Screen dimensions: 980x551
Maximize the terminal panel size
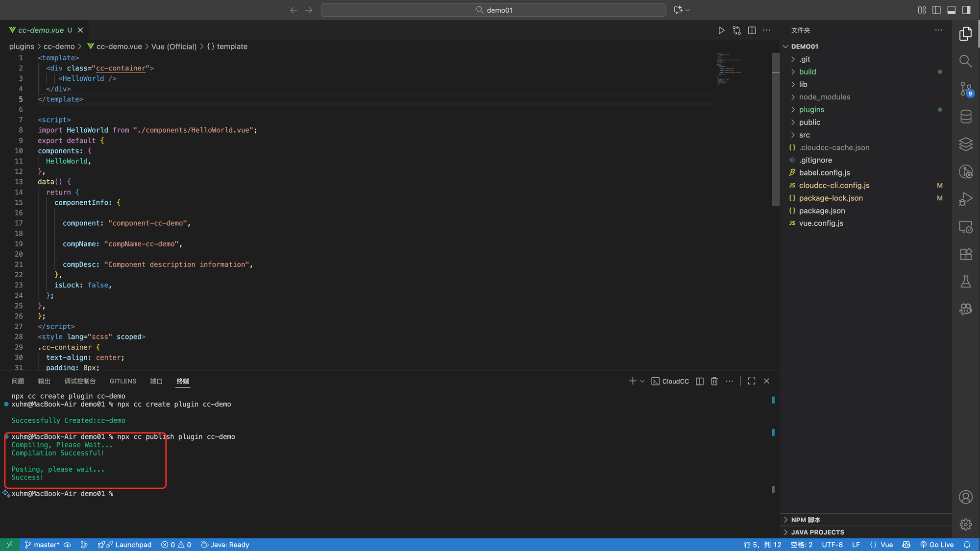pos(752,381)
